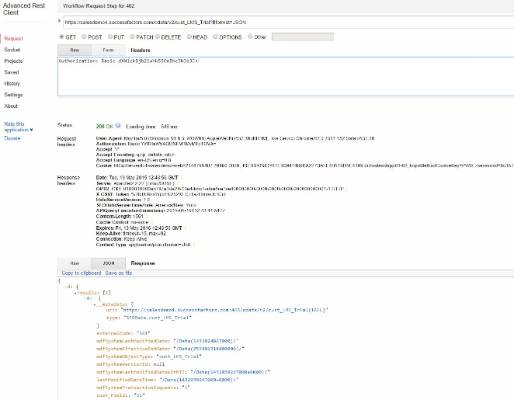Viewport: 514px width, 400px height.
Task: Click the metadata uri value link
Action: point(223,310)
